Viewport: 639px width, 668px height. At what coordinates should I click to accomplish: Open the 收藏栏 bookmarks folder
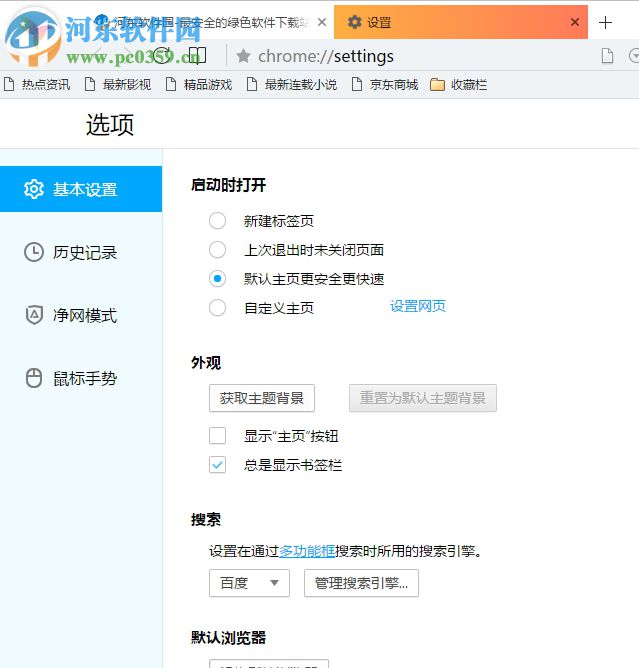pyautogui.click(x=458, y=85)
